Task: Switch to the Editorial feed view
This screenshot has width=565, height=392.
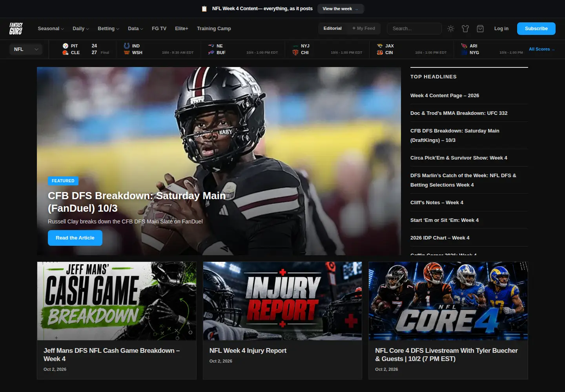Action: (332, 28)
